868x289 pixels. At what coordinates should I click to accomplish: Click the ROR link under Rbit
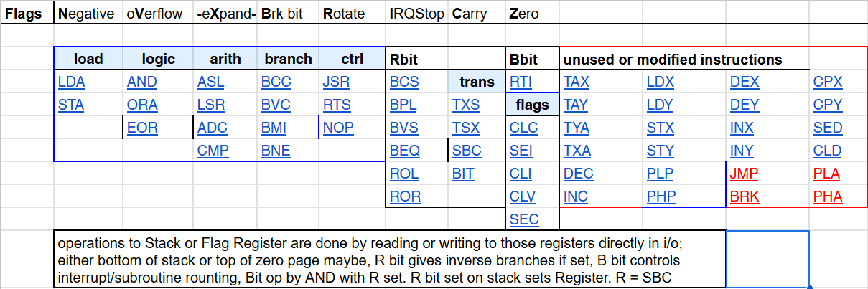(x=405, y=196)
